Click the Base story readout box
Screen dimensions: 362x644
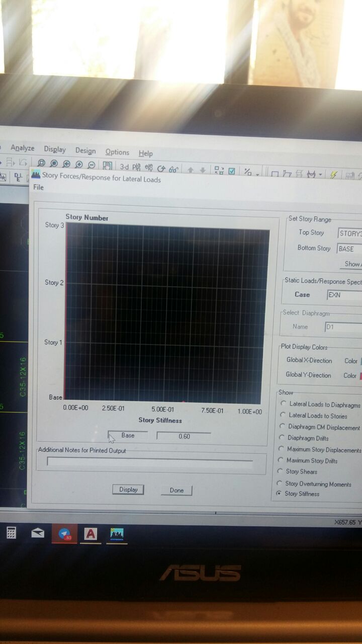point(128,435)
